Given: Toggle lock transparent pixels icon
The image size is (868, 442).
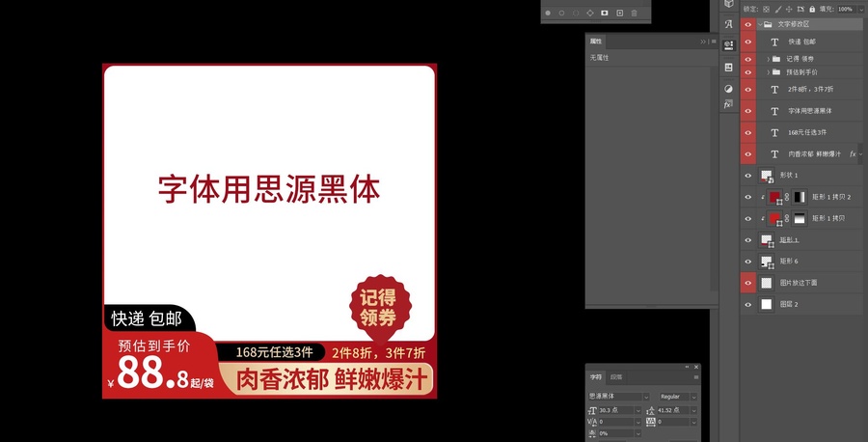Looking at the screenshot, I should coord(766,9).
